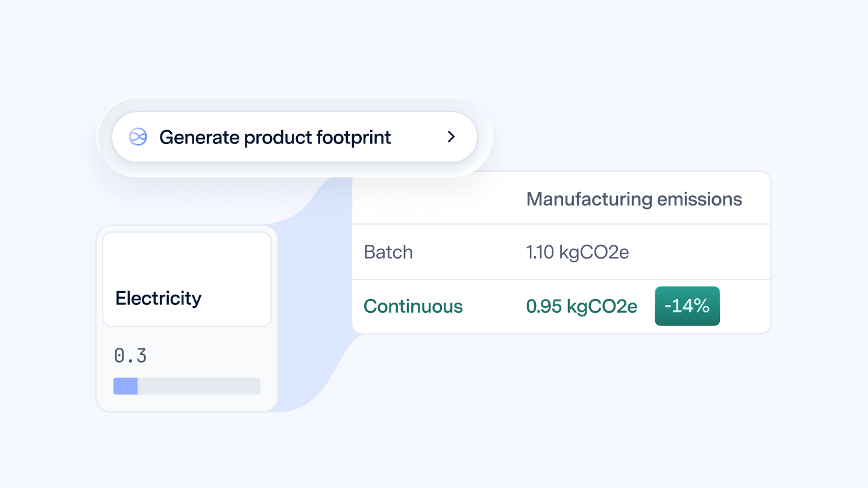
Task: Click the 1.10 kgCO2e batch value
Action: 577,252
